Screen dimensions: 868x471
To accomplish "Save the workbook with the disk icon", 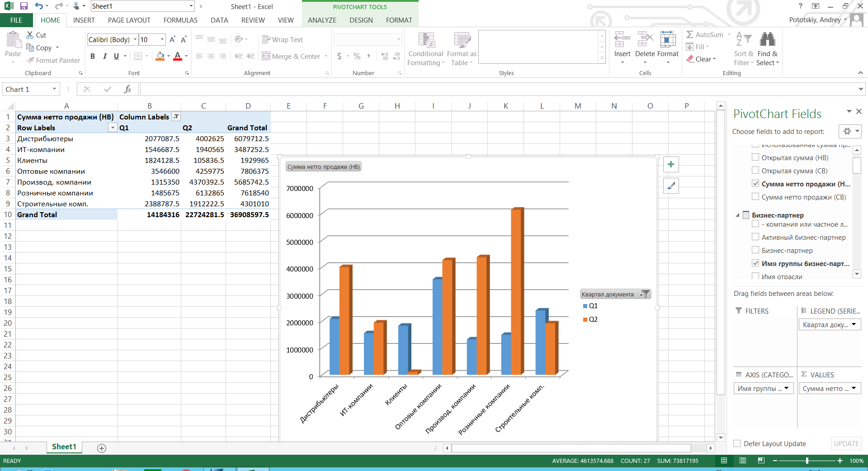I will (x=24, y=6).
